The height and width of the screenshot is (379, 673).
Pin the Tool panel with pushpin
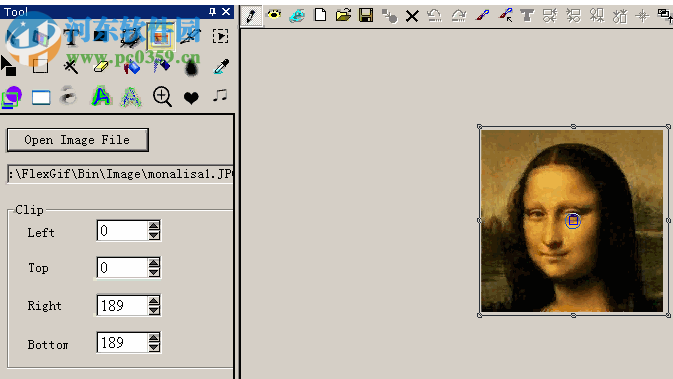click(x=212, y=12)
